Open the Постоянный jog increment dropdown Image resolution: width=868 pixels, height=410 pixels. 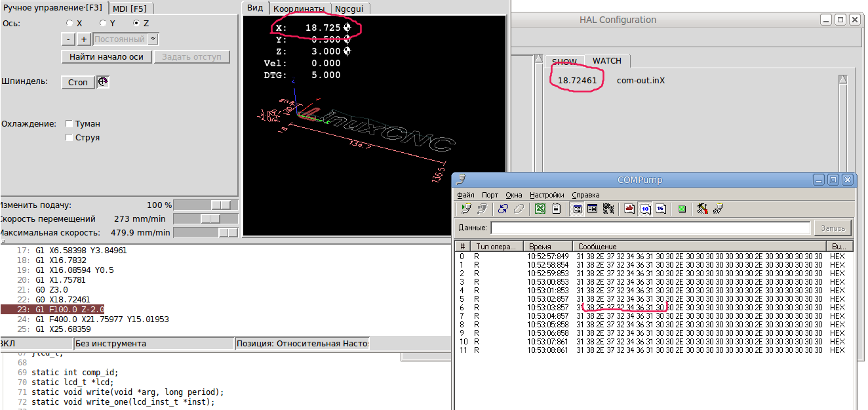pos(126,39)
